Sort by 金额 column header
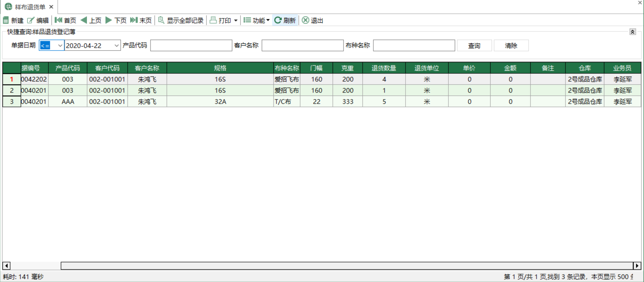The width and height of the screenshot is (644, 282). 510,68
